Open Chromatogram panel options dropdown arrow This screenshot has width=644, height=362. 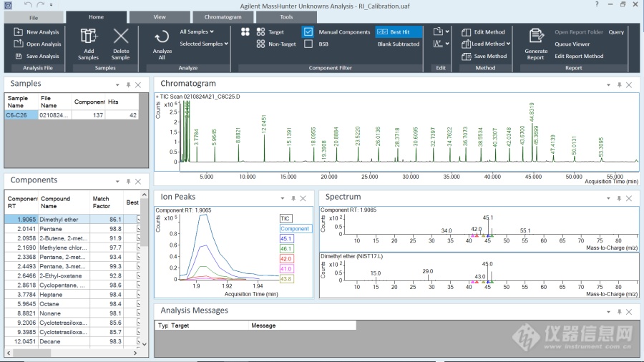click(x=608, y=85)
